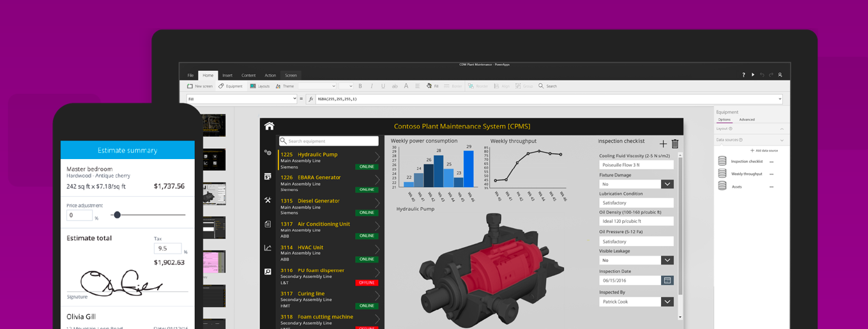This screenshot has width=868, height=329.
Task: Redo the action in PowerApps title bar
Action: 771,75
